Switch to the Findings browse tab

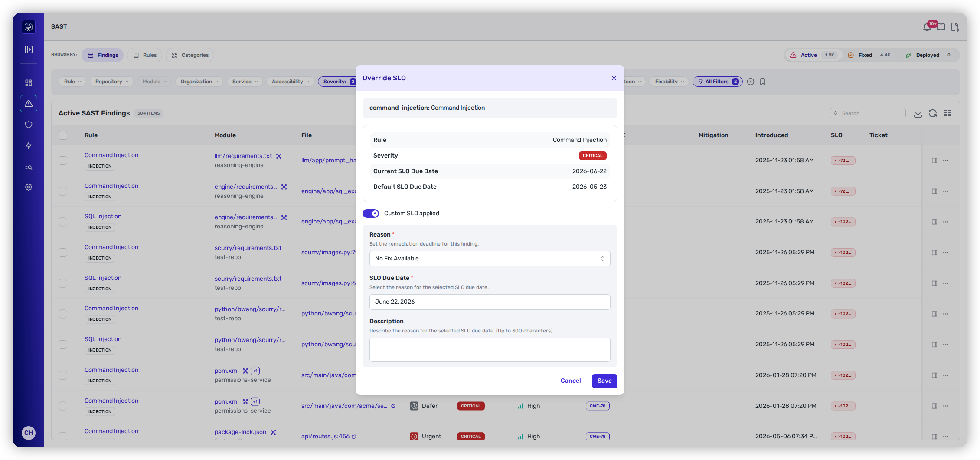tap(103, 55)
